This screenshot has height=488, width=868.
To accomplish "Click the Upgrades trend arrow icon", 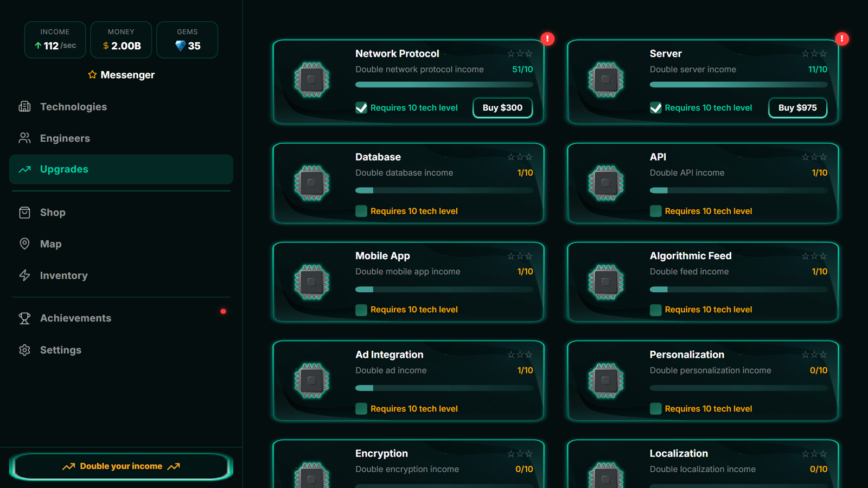I will point(24,169).
